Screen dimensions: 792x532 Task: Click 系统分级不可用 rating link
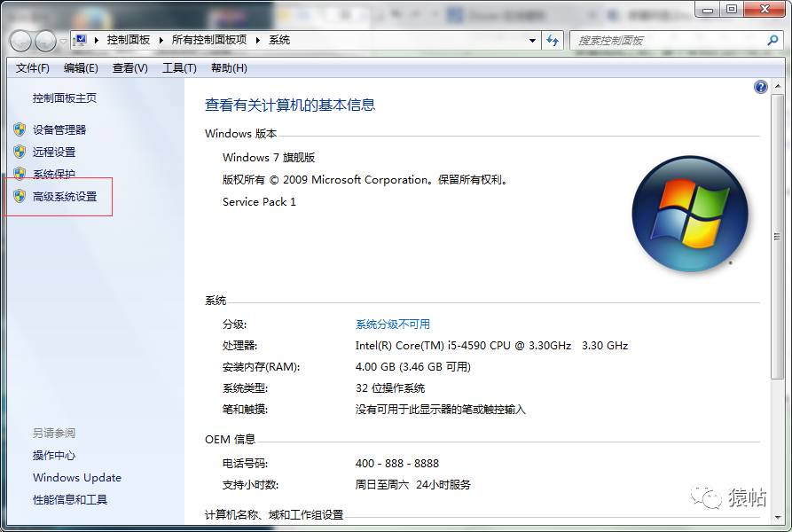coord(393,324)
